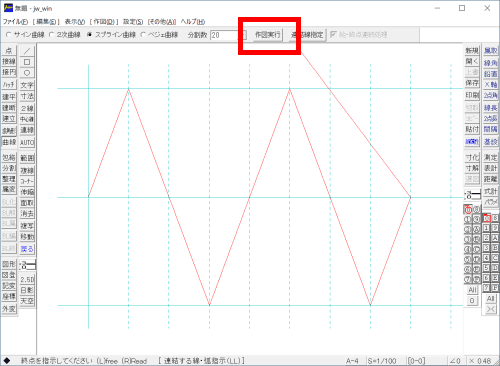Click the layer All button under circle layers
This screenshot has width=500, height=366.
point(472,290)
